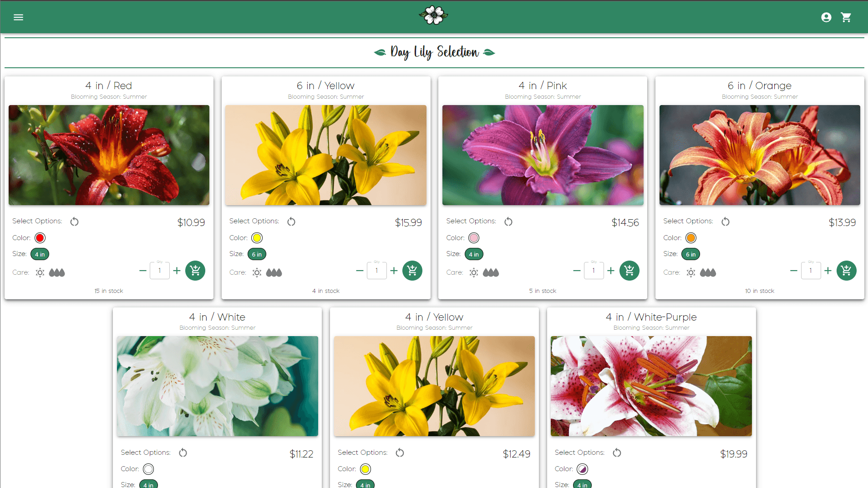The image size is (868, 488).
Task: Click the $19.99 price
Action: tap(734, 454)
